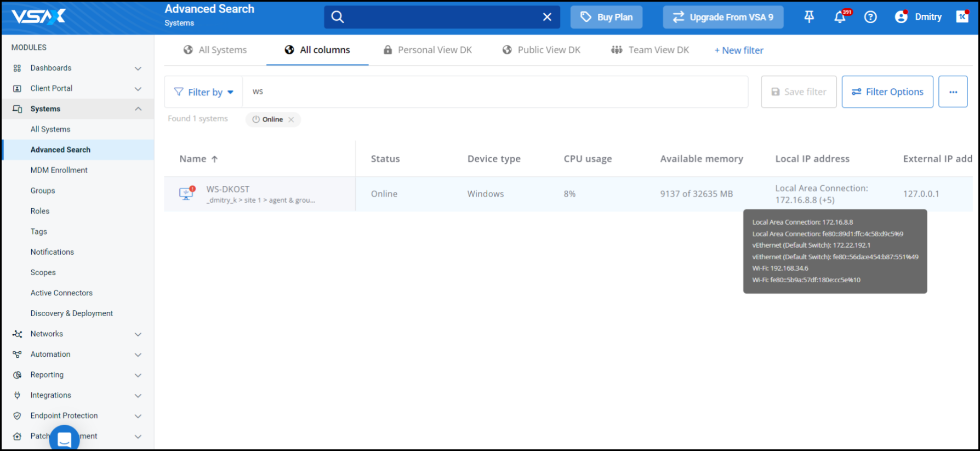Collapse the Systems module
The width and height of the screenshot is (980, 451).
pyautogui.click(x=138, y=109)
